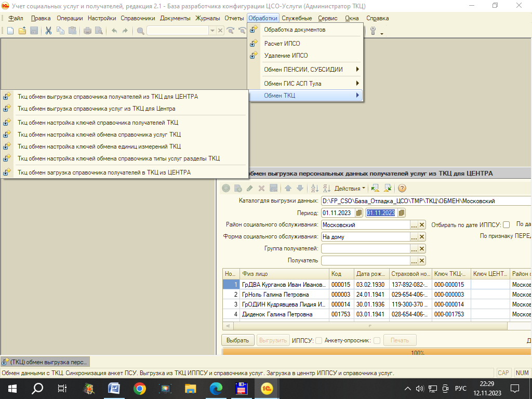Toggle the Анкету-опросник checkbox
The image size is (532, 399).
coord(377,341)
